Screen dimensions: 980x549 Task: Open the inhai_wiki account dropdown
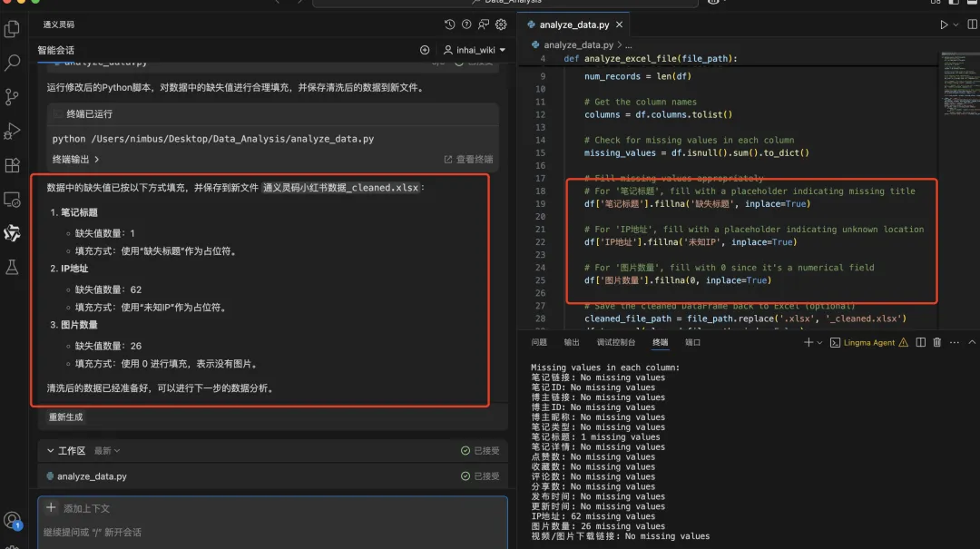tap(475, 50)
